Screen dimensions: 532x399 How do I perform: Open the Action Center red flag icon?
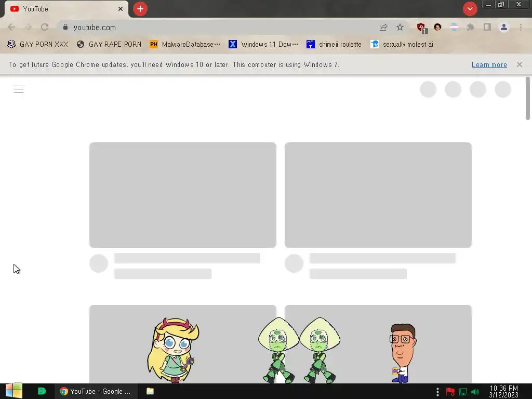pos(450,392)
